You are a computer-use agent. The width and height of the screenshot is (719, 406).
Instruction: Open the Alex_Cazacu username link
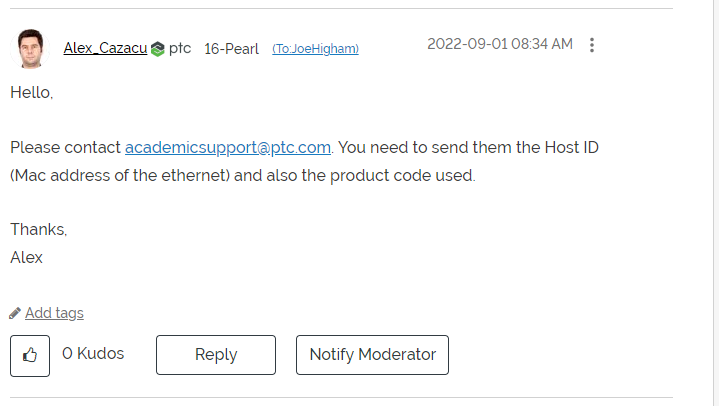point(105,48)
